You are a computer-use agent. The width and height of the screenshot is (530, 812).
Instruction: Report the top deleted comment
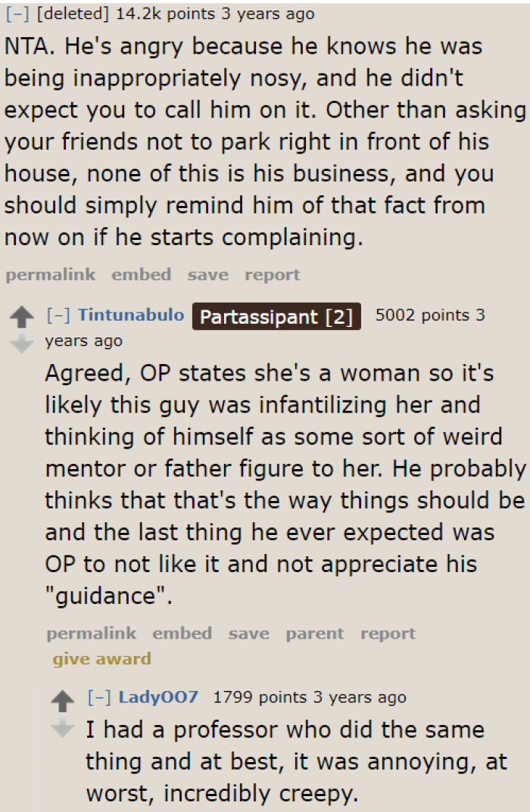273,274
